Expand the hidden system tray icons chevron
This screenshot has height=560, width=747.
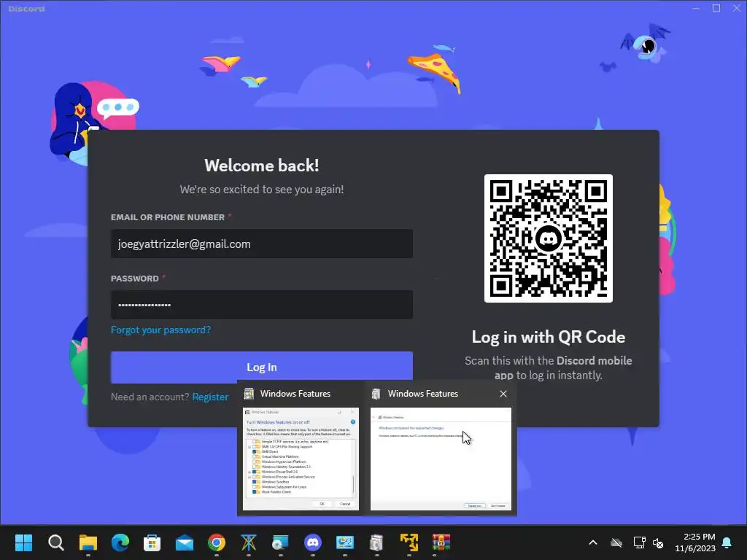[x=593, y=542]
